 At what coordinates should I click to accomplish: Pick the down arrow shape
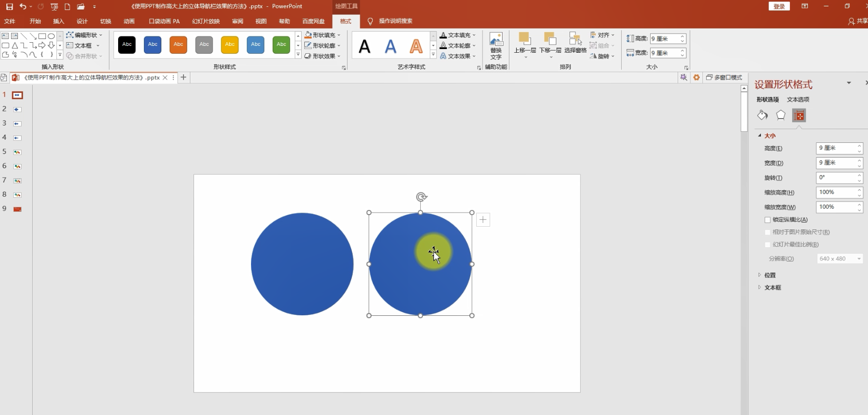tap(51, 45)
